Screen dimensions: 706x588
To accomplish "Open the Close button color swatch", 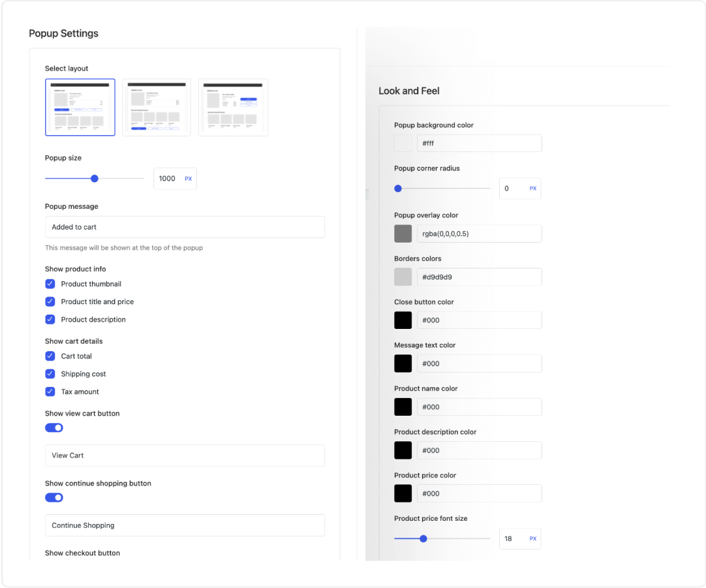I will pos(403,320).
